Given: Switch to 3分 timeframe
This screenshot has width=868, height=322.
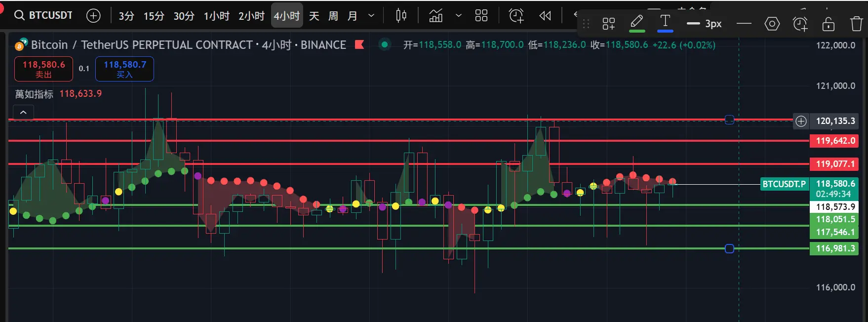Looking at the screenshot, I should 126,16.
